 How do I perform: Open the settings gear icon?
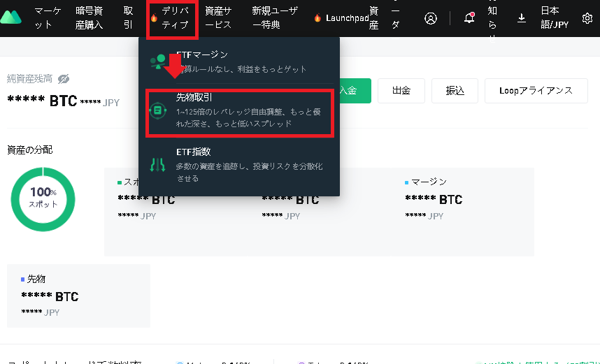pyautogui.click(x=587, y=18)
